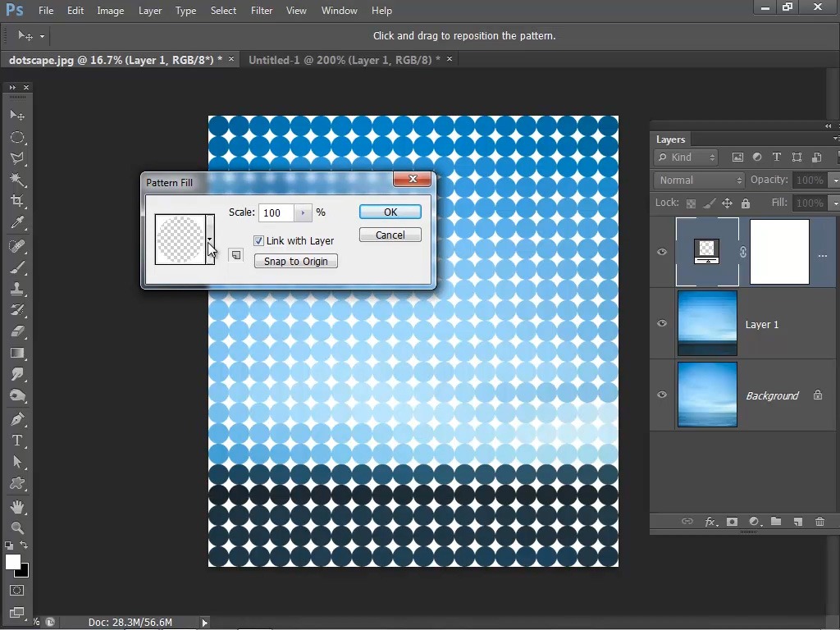
Task: Click the foreground color swatch
Action: click(13, 562)
